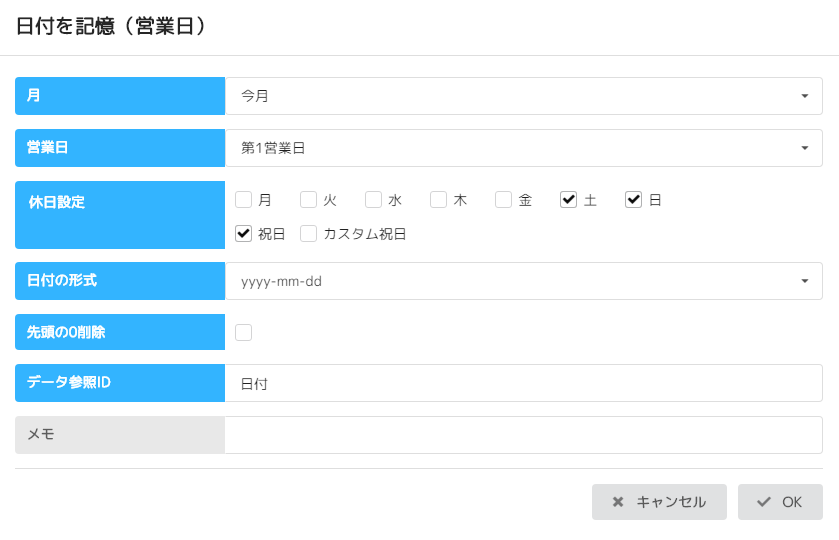The width and height of the screenshot is (839, 540).
Task: Expand the 営業日 dropdown showing 第1営業日
Action: click(x=523, y=148)
